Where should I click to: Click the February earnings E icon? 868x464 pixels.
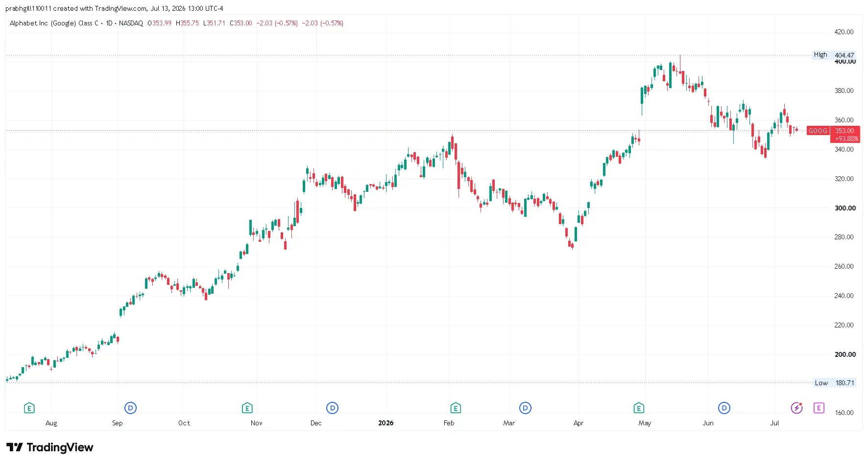coord(456,408)
